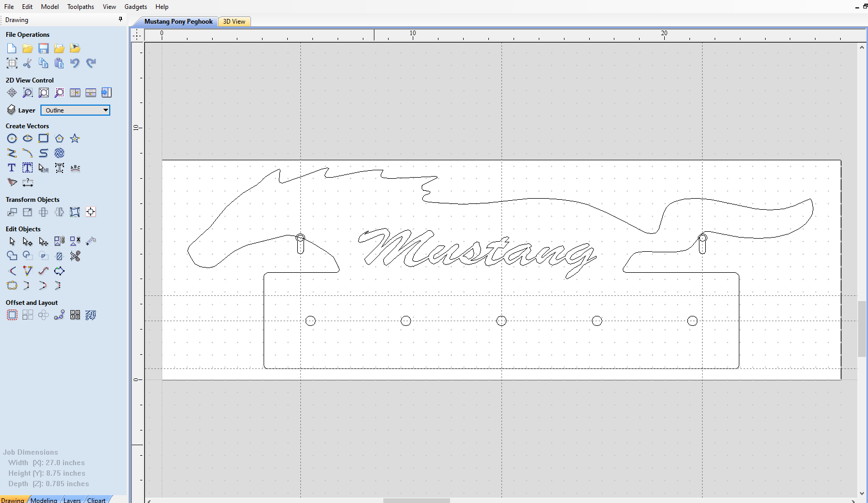Draw circle tool
Screen dimensions: 868x503
(x=12, y=138)
